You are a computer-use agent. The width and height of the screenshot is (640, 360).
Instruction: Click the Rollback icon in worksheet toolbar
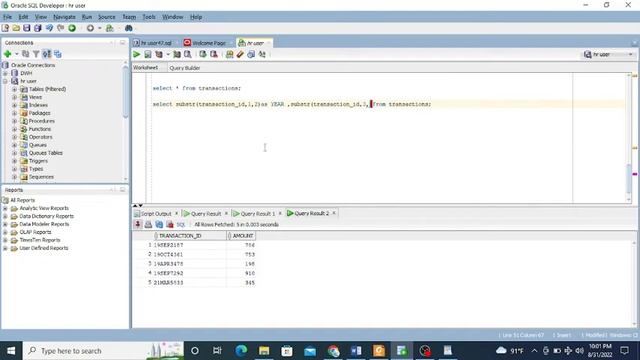point(213,54)
